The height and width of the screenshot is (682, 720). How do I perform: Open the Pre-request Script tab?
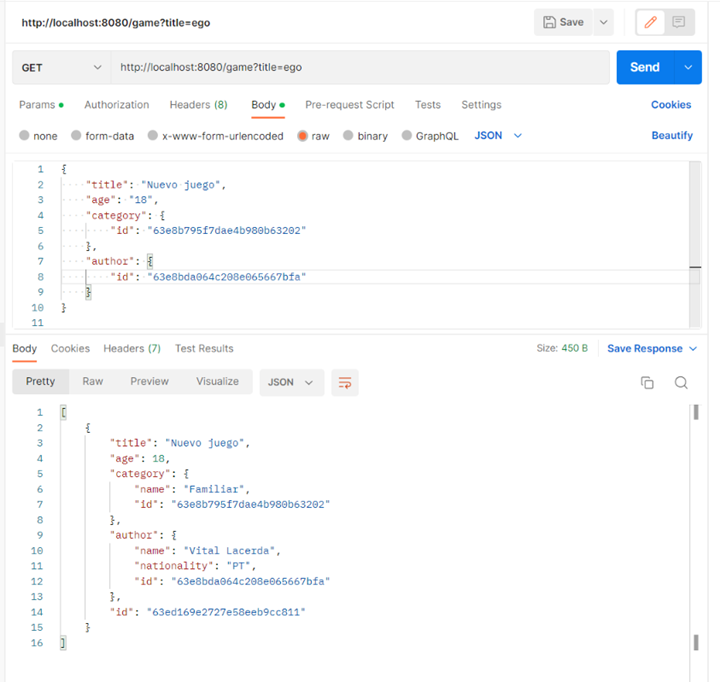pyautogui.click(x=349, y=105)
